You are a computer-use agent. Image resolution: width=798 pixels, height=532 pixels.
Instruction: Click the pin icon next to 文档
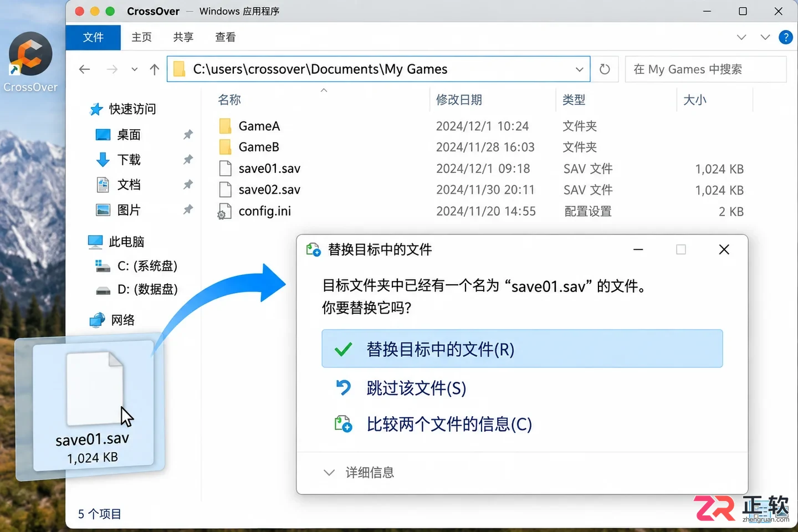[x=188, y=185]
